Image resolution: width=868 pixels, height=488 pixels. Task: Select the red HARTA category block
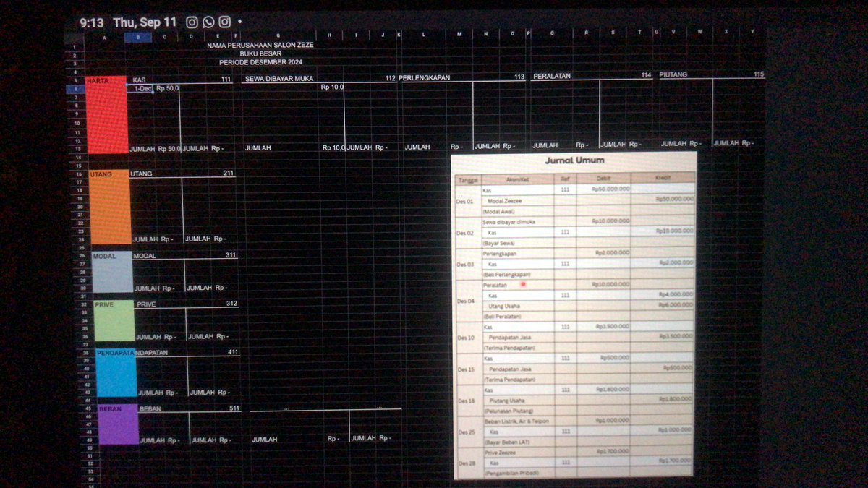(x=106, y=115)
